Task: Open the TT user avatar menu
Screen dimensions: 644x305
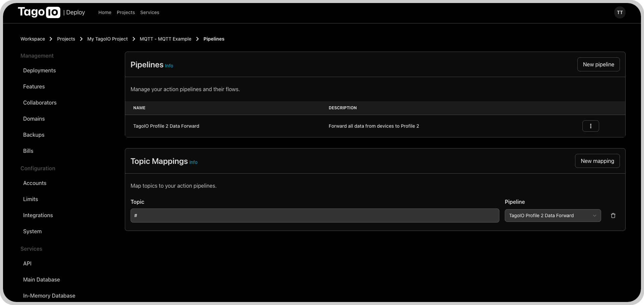Action: tap(620, 12)
